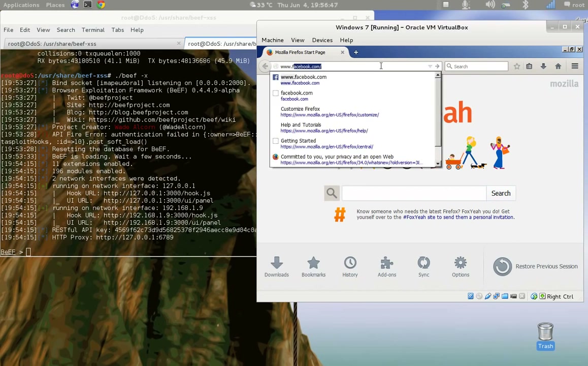Open the Sync shortcut icon
Viewport: 588px width, 366px height.
pos(424,267)
